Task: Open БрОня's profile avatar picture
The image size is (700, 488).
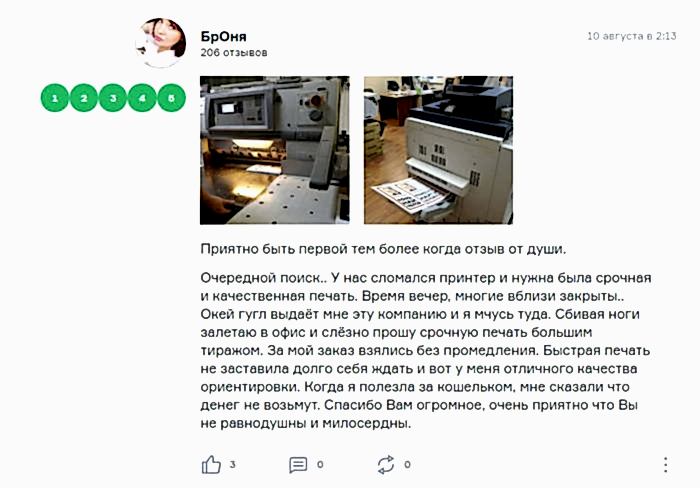Action: (161, 43)
